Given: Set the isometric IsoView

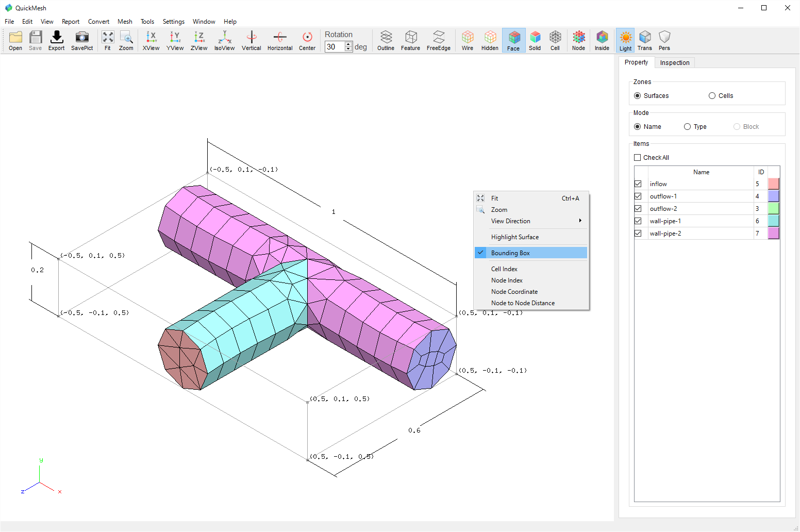Looking at the screenshot, I should click(225, 40).
